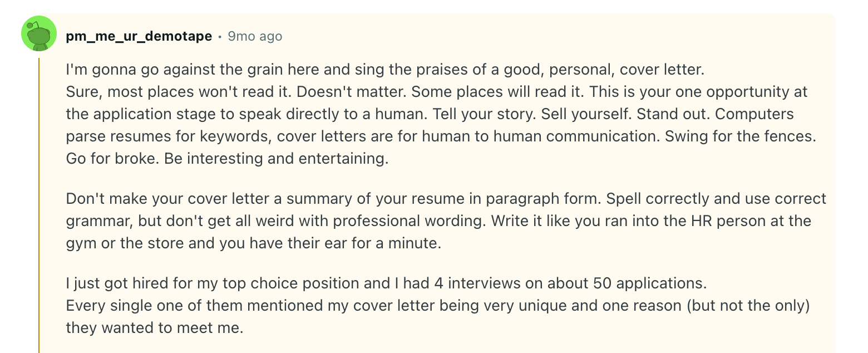Click the final line 'they wanted to meet me.'

[155, 328]
